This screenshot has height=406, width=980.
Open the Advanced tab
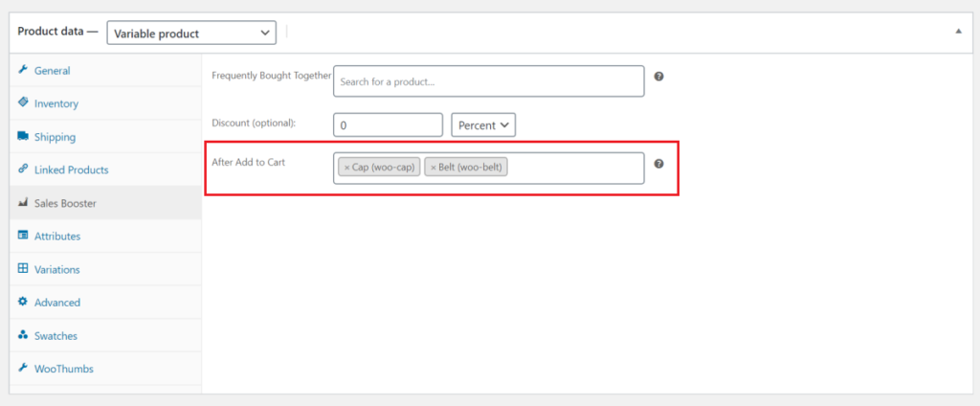tap(105, 303)
